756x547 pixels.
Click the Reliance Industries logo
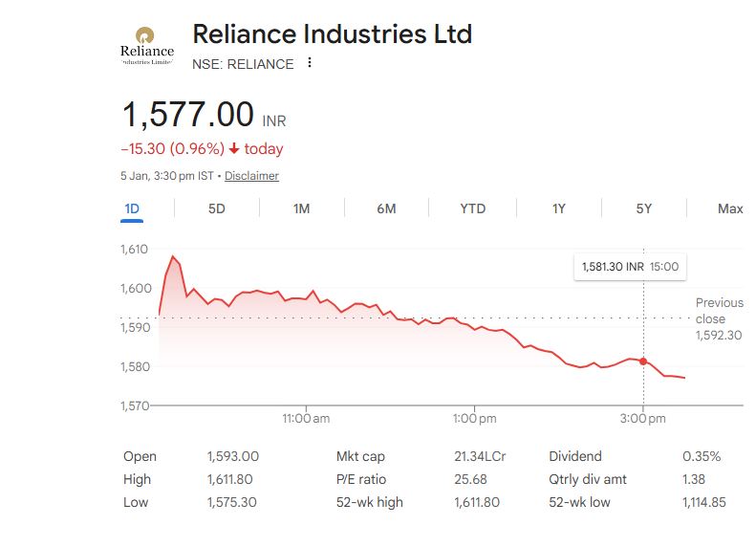147,45
